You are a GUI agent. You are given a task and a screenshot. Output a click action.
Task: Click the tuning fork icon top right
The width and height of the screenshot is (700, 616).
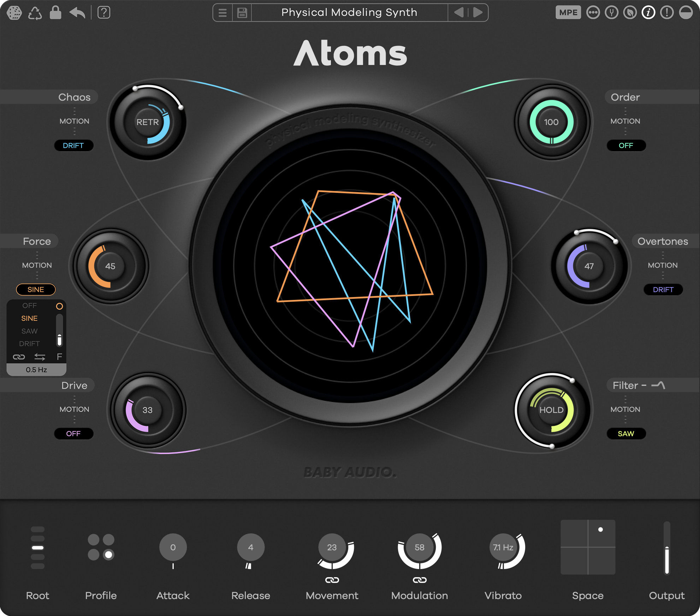pos(612,13)
